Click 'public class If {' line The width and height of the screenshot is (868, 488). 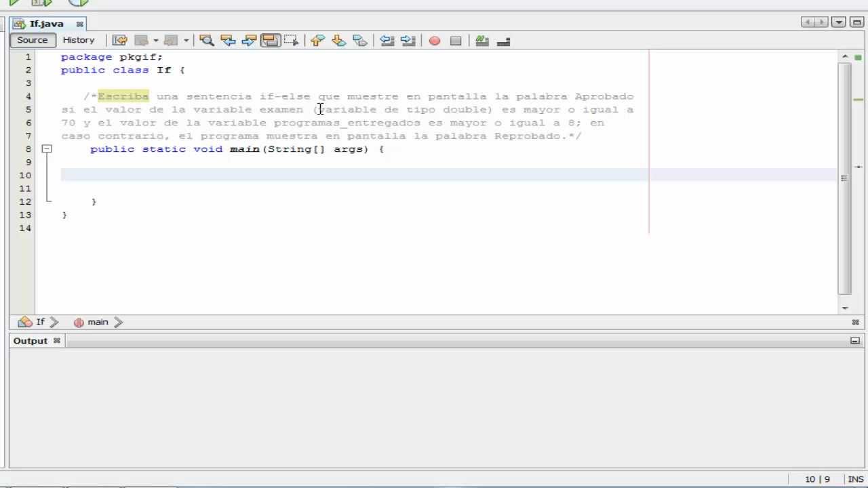click(x=123, y=70)
